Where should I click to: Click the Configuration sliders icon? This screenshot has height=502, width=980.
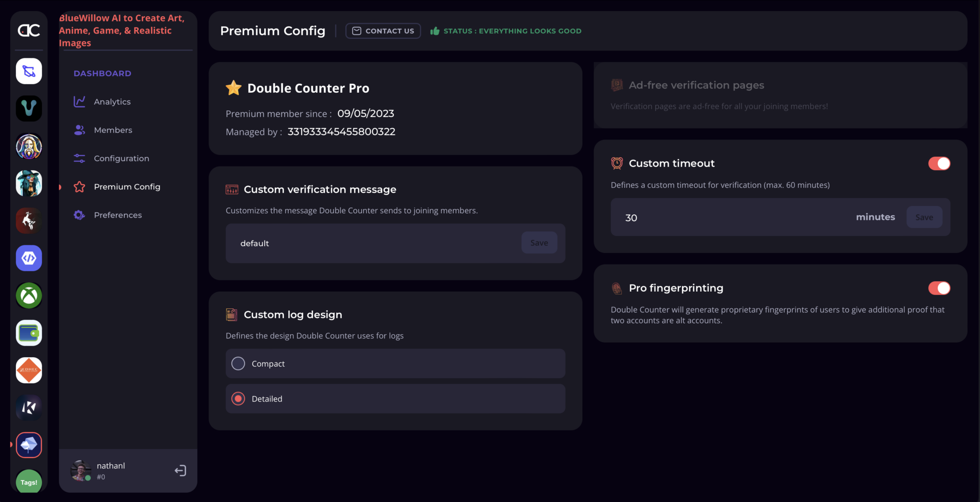(x=79, y=158)
